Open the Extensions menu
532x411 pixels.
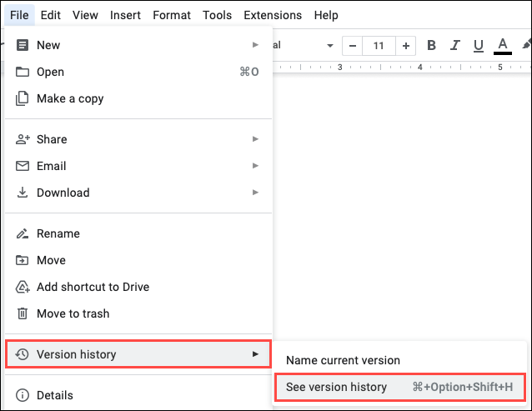point(273,15)
